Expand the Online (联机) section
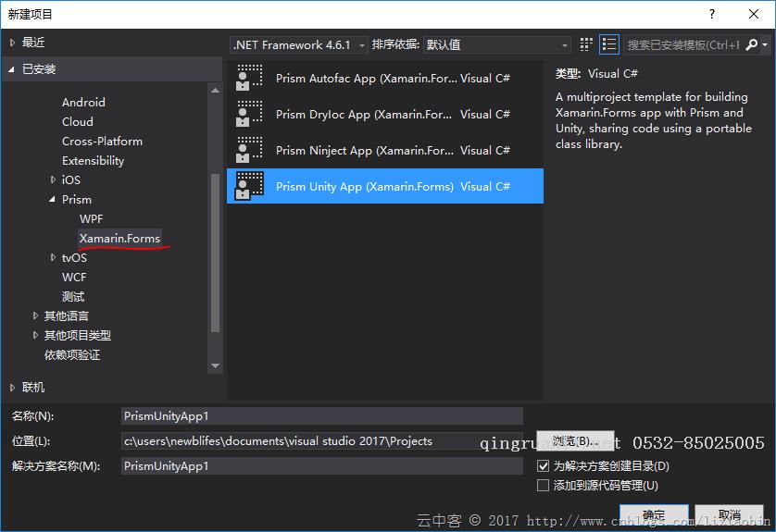776x532 pixels. click(x=12, y=387)
